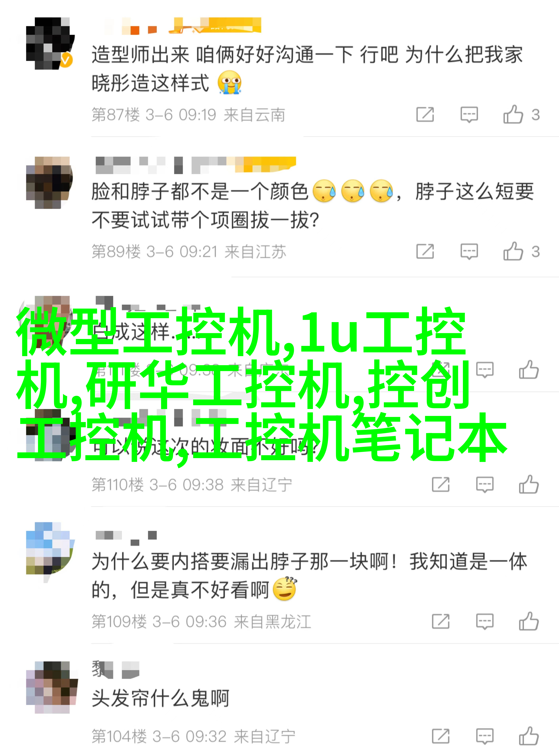Share the floor 89 comment

click(x=425, y=251)
